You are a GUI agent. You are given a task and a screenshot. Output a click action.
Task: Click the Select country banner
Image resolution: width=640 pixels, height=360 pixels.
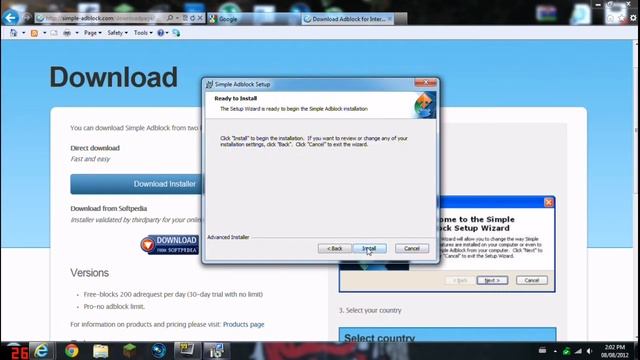pos(447,335)
